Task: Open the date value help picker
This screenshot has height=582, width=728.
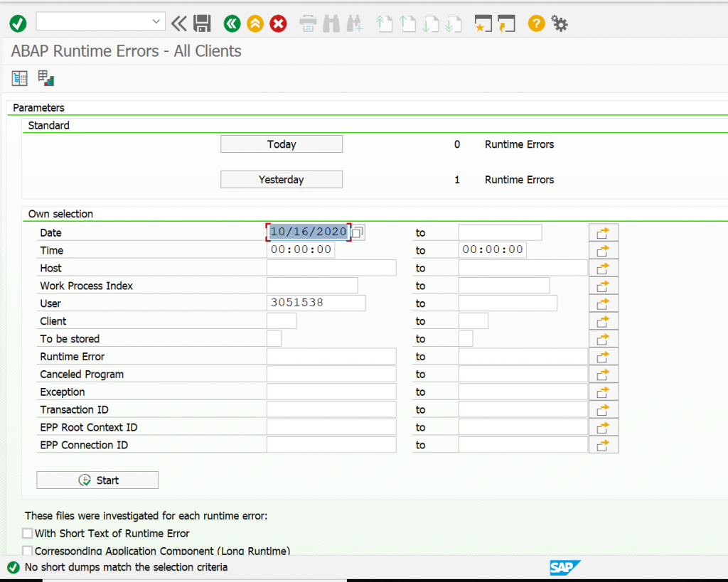Action: (358, 232)
